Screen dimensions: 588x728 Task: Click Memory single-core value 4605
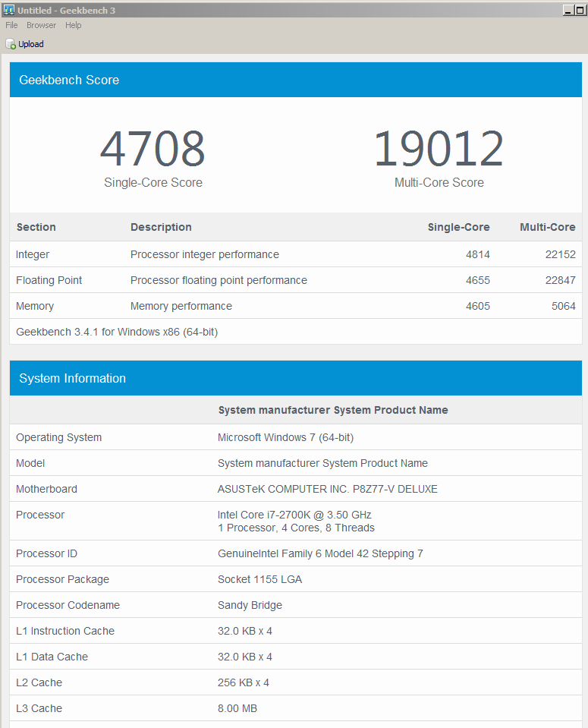point(478,307)
